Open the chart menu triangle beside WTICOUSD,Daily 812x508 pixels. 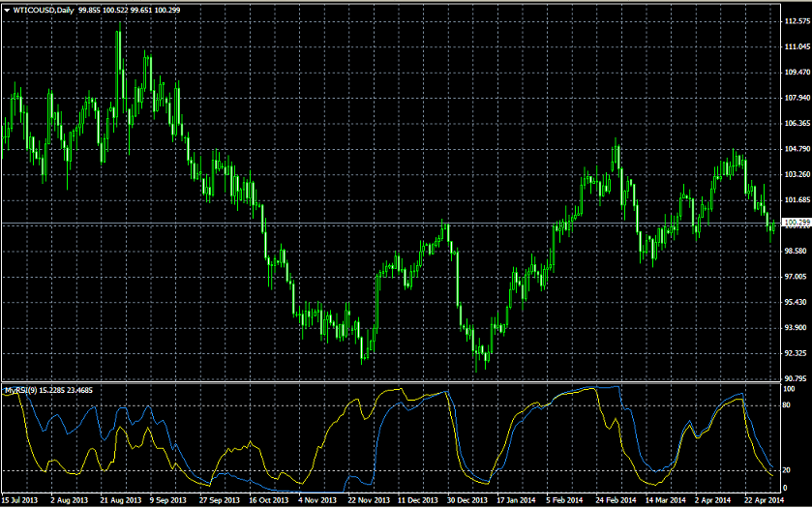pos(7,11)
